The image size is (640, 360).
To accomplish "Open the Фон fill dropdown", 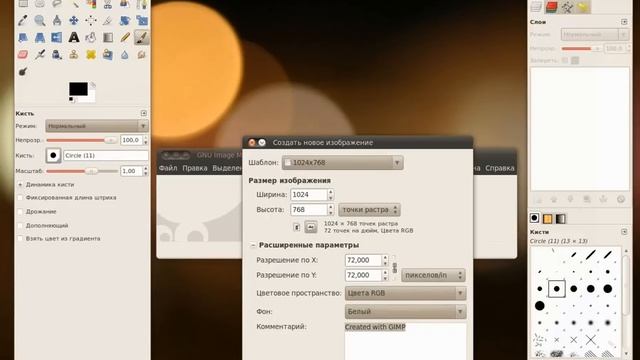I will (x=405, y=311).
